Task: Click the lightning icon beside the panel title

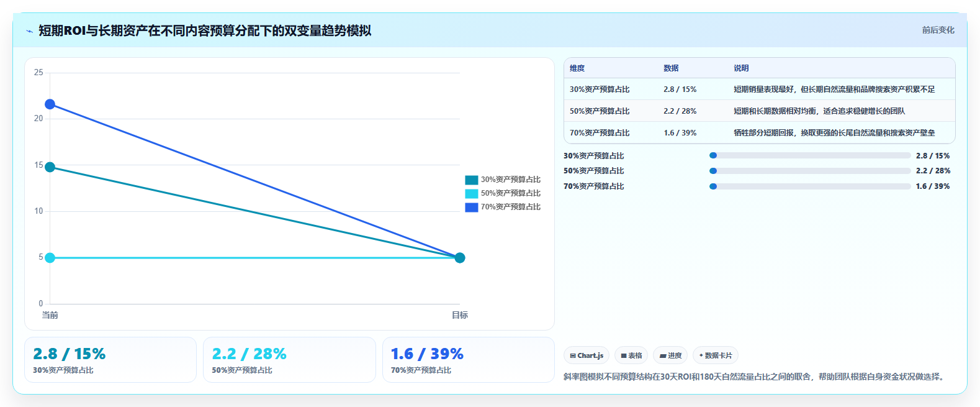Action: 29,30
